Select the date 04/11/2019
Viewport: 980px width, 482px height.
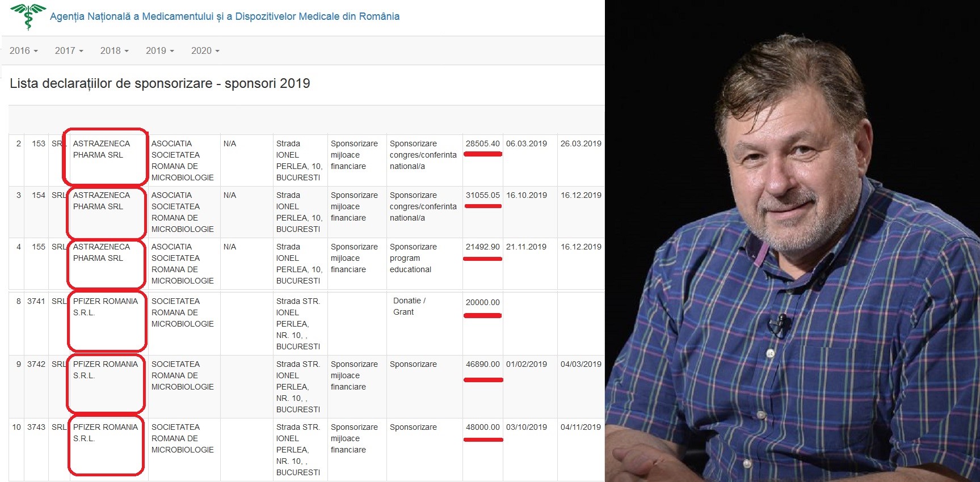coord(581,427)
